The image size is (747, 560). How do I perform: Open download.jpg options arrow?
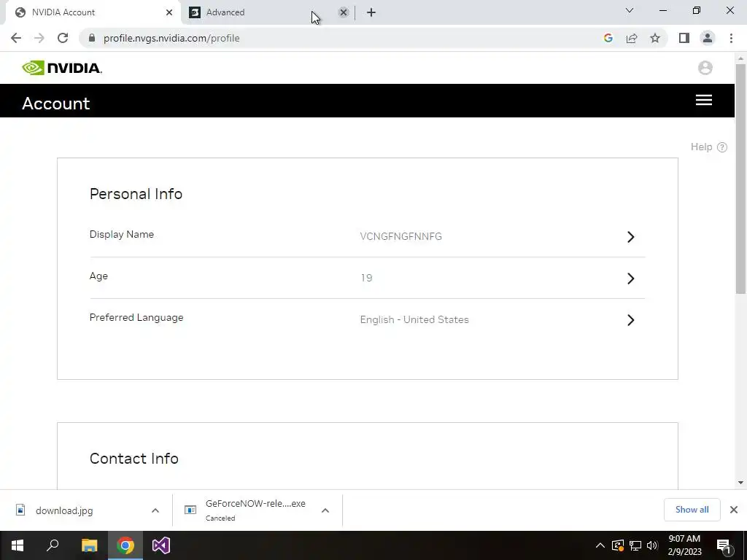(155, 510)
